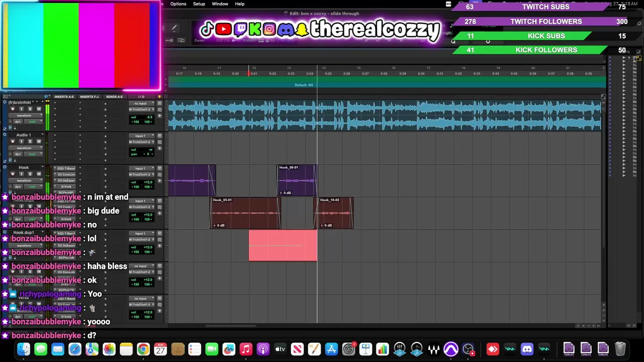Click the dyn button on (fr)brzinfnkt track
Viewport: 644px width, 362px height.
point(18,122)
